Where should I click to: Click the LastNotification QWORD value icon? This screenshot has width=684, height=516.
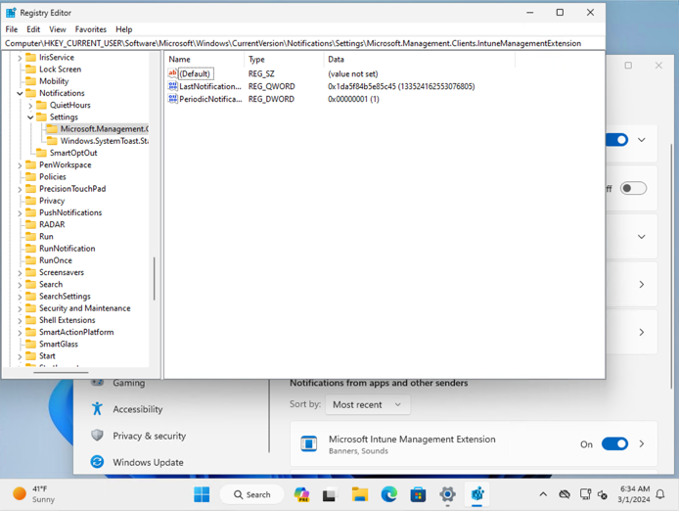coord(173,86)
